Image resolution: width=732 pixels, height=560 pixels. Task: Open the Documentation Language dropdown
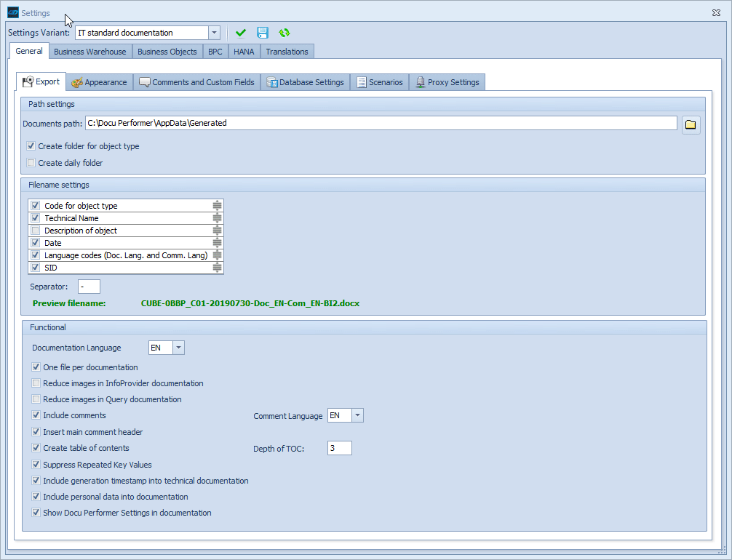(178, 348)
